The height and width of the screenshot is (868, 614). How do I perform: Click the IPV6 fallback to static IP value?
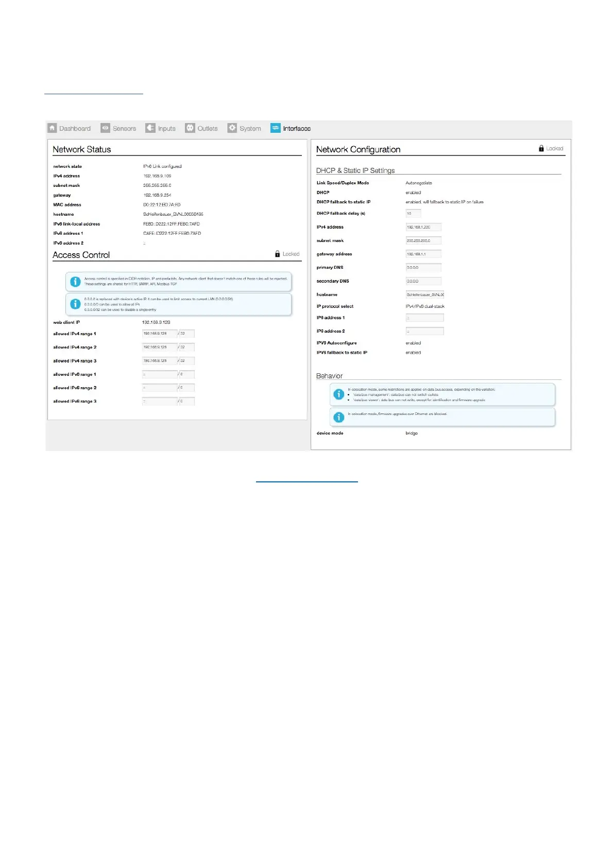tap(413, 353)
